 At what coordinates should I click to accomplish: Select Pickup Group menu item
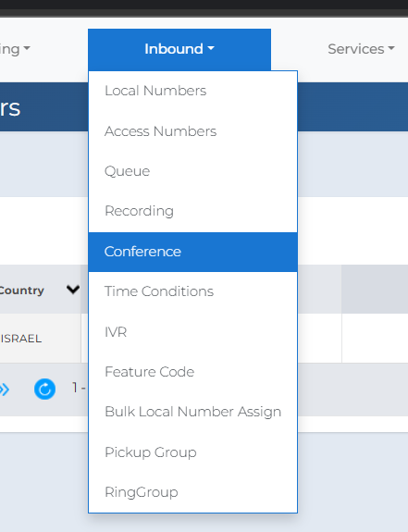pos(192,452)
